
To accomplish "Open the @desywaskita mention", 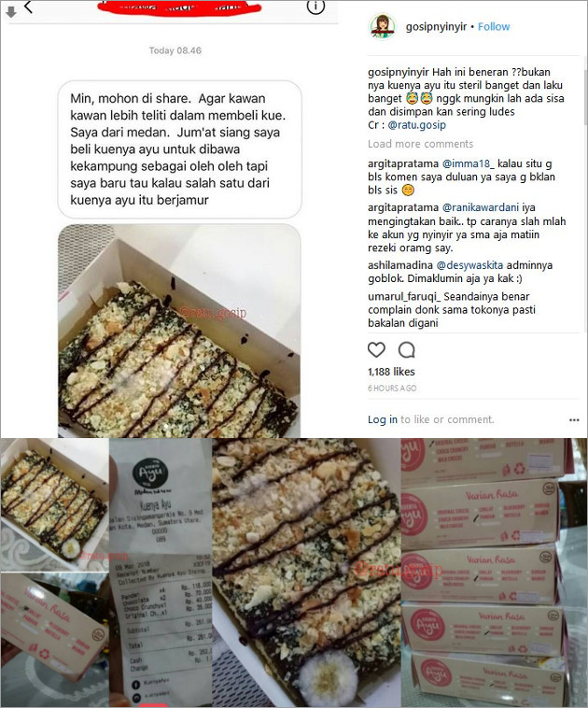I will [469, 265].
